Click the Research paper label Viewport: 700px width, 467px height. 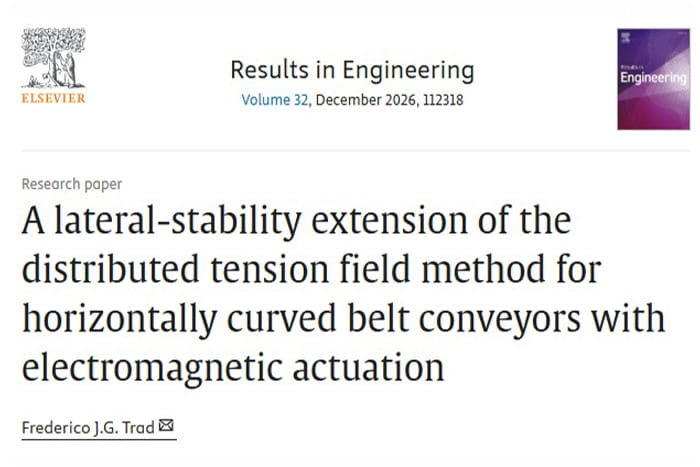coord(71,184)
